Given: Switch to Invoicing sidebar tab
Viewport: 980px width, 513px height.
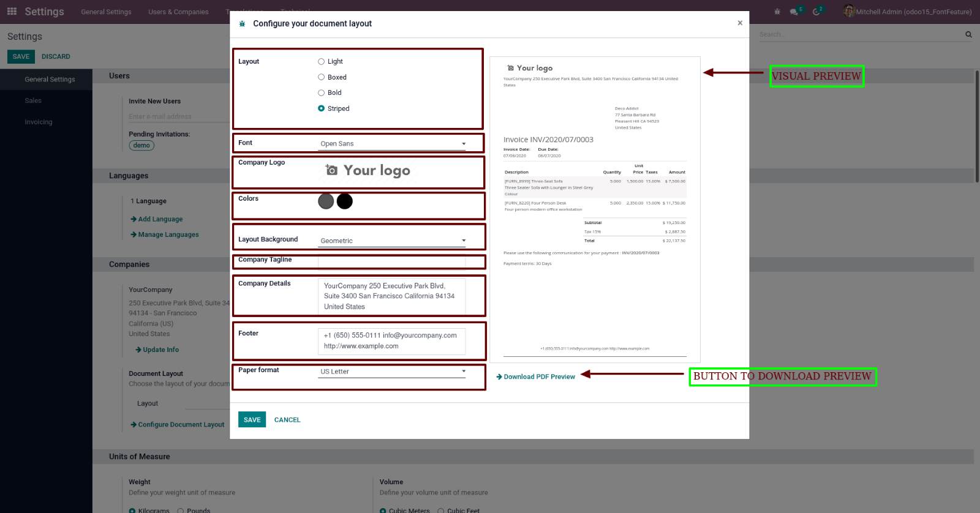Looking at the screenshot, I should click(46, 122).
